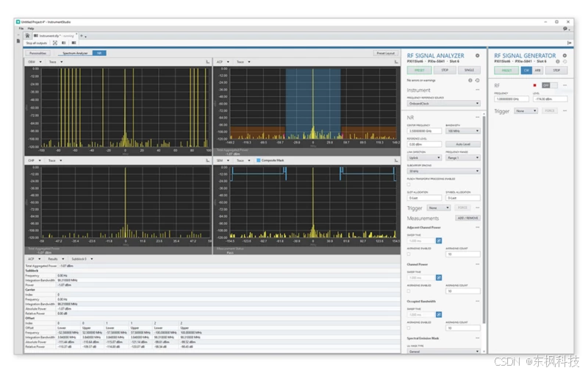
Task: Open RF Signal Generator settings gear
Action: pyautogui.click(x=564, y=55)
